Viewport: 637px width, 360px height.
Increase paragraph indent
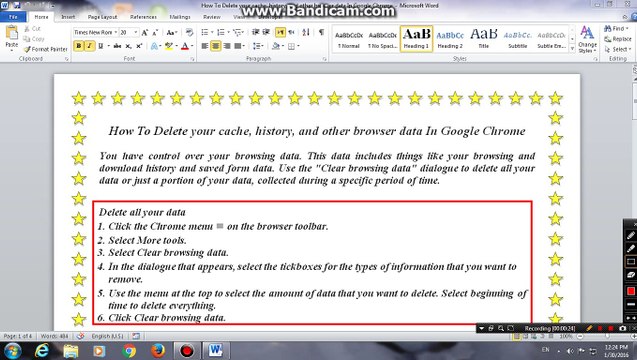click(x=266, y=32)
